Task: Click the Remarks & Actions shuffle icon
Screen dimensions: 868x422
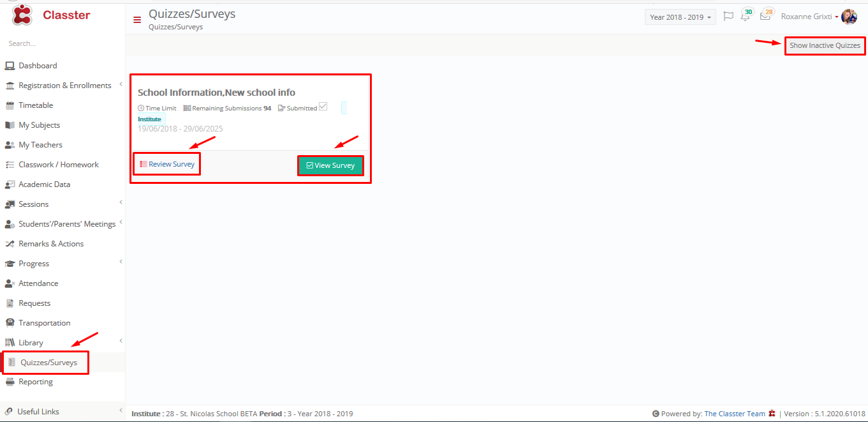Action: pos(10,244)
